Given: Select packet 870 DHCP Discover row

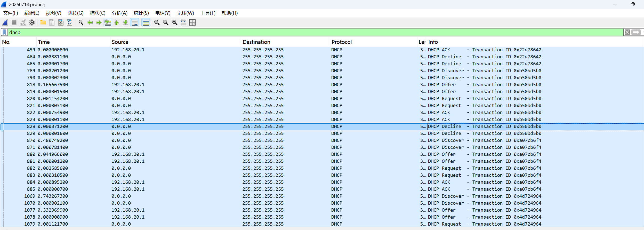Looking at the screenshot, I should [322, 140].
